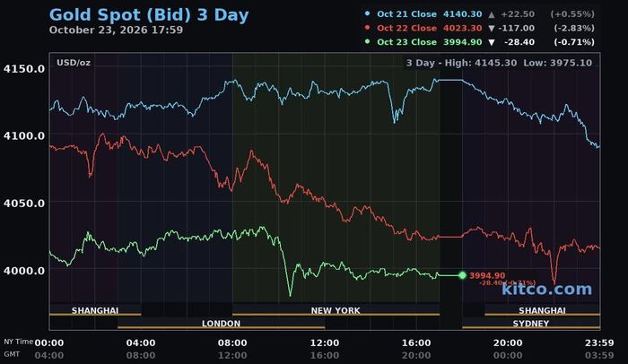628x364 pixels.
Task: Click the 12:00 NY time axis label
Action: click(x=325, y=342)
